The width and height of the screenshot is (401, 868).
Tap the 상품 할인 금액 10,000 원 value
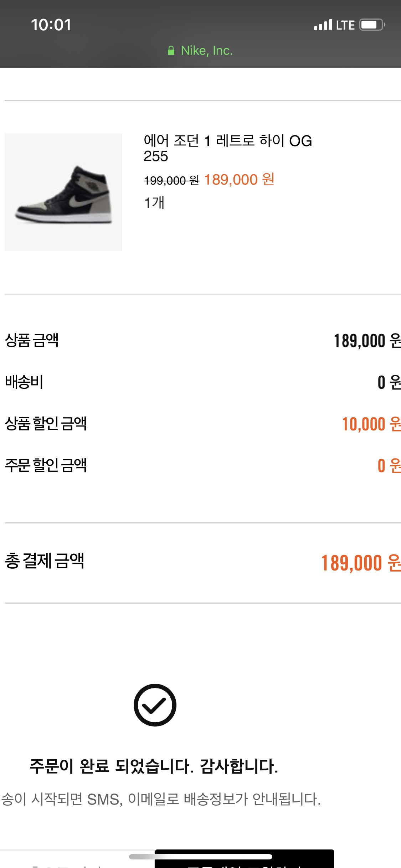pos(371,424)
